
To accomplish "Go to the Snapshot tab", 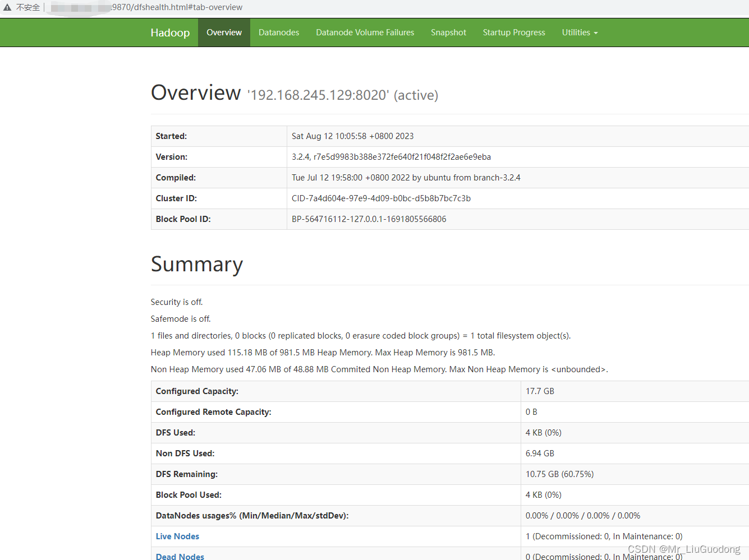I will coord(448,33).
